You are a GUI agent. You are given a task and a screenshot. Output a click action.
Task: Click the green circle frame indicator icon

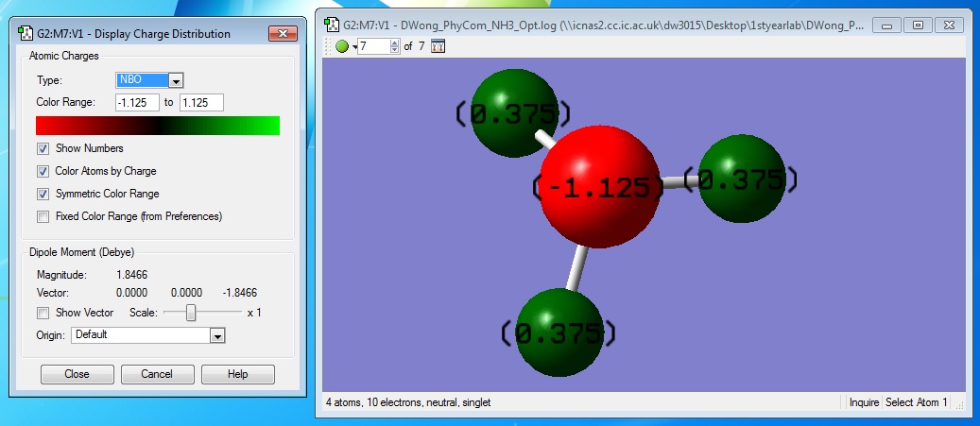(342, 46)
